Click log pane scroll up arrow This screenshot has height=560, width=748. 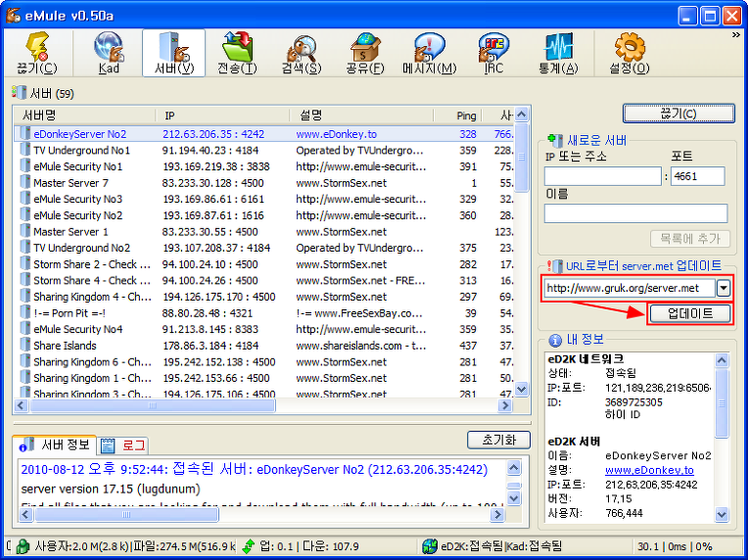513,467
